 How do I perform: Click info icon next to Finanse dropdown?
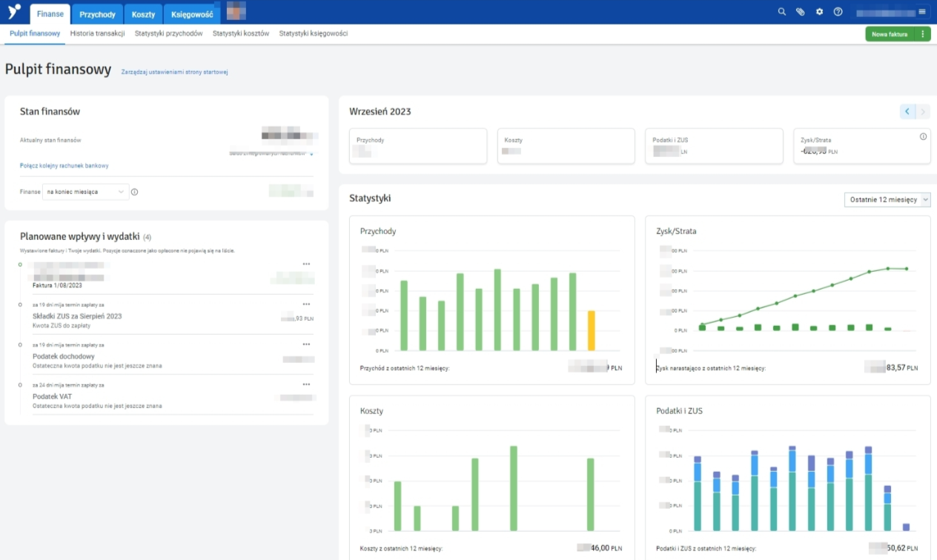[x=134, y=192]
